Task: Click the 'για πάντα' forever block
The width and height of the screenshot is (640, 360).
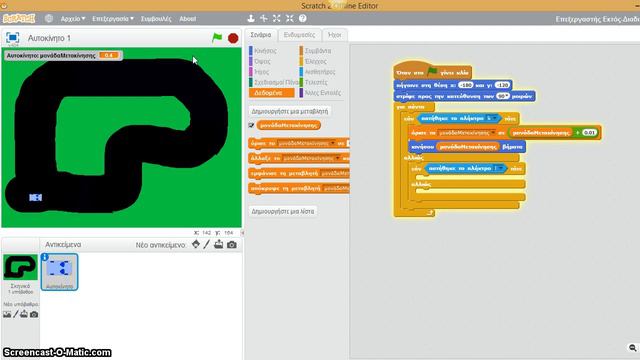Action: tap(411, 107)
